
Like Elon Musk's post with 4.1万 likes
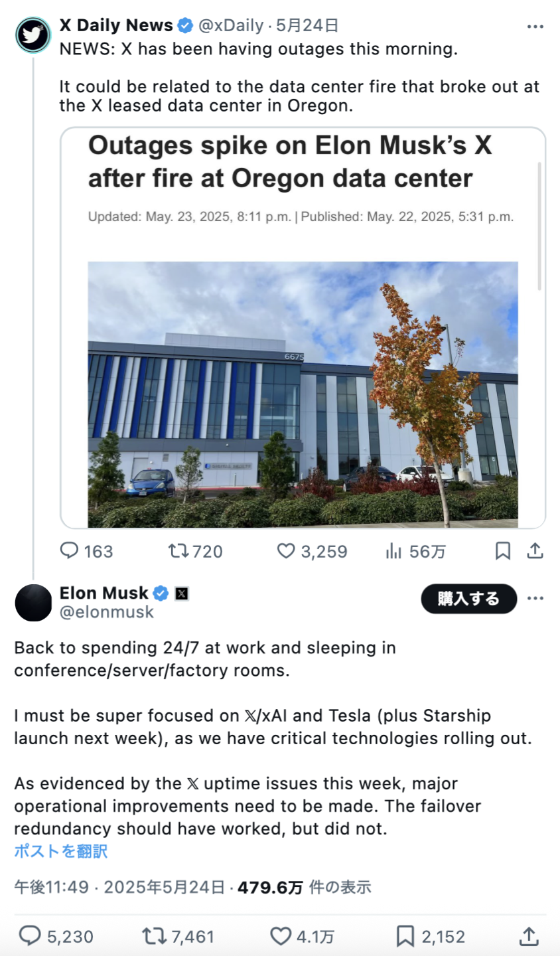[x=302, y=937]
